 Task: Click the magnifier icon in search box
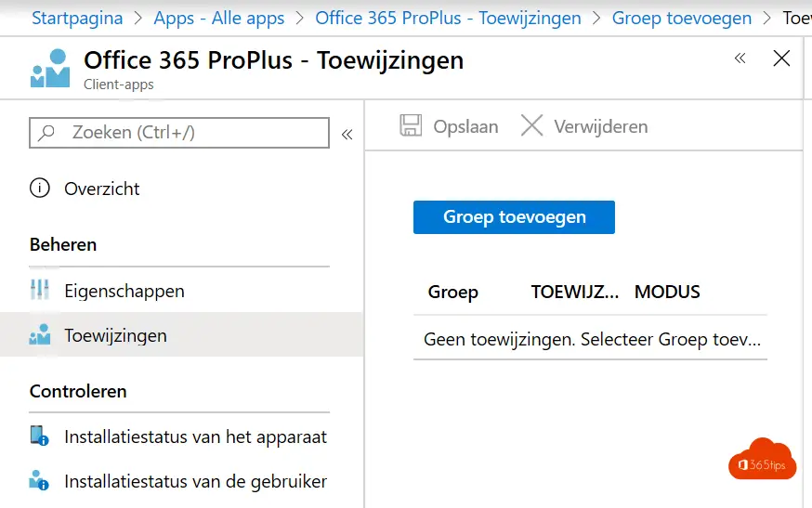[x=46, y=133]
